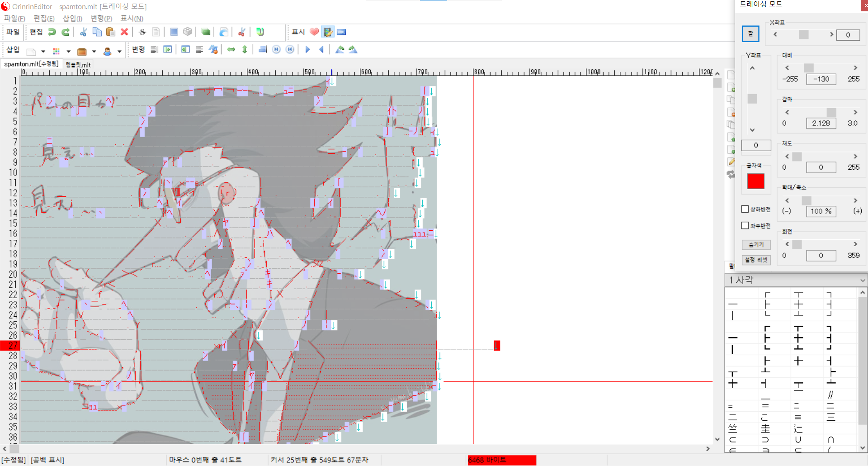This screenshot has height=466, width=868.
Task: Click the 숨기기 hide button
Action: 756,245
